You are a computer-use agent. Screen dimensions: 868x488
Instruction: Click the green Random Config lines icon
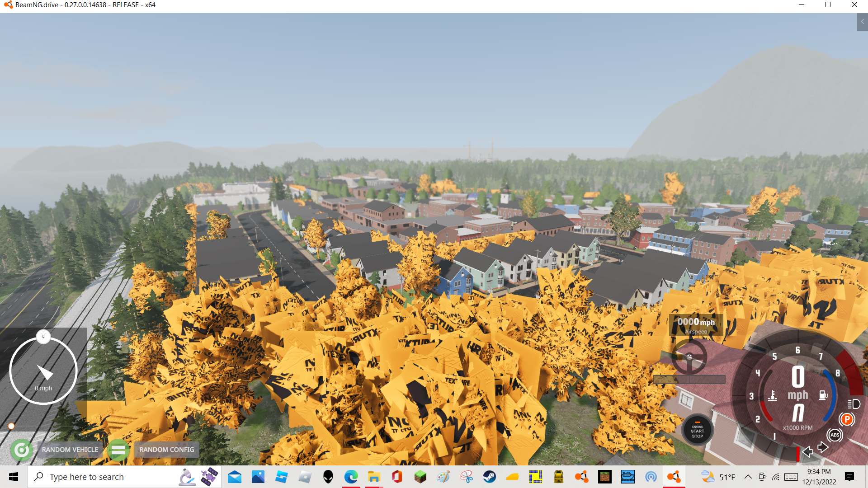click(x=118, y=450)
